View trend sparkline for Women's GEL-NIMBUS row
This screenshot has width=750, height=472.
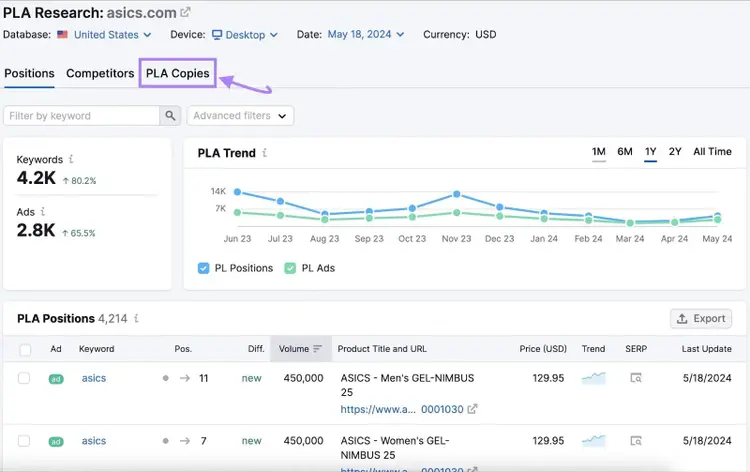594,440
